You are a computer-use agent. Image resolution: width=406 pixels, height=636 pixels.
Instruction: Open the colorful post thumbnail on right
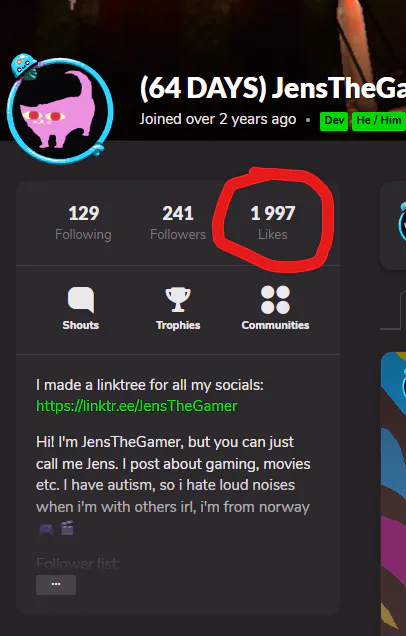click(393, 494)
